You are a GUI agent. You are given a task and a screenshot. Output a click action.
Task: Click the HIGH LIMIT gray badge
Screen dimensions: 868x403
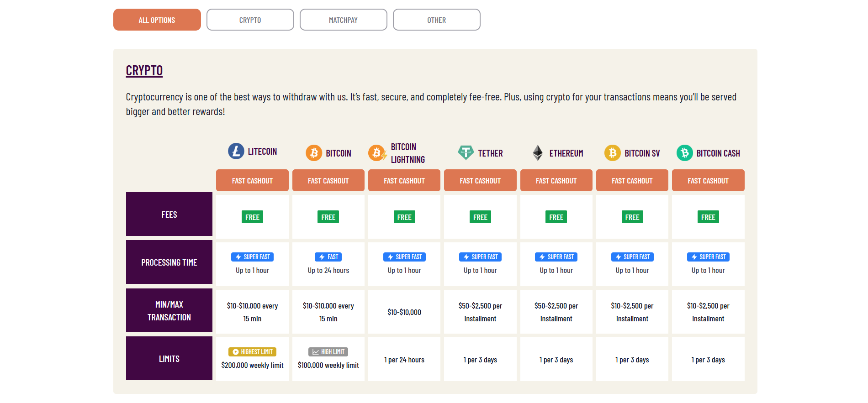click(x=328, y=352)
